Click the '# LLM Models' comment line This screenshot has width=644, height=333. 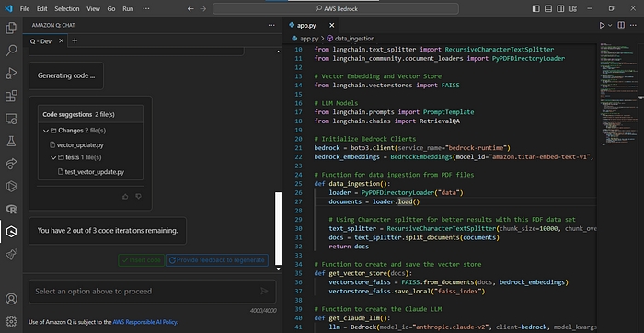coord(336,103)
